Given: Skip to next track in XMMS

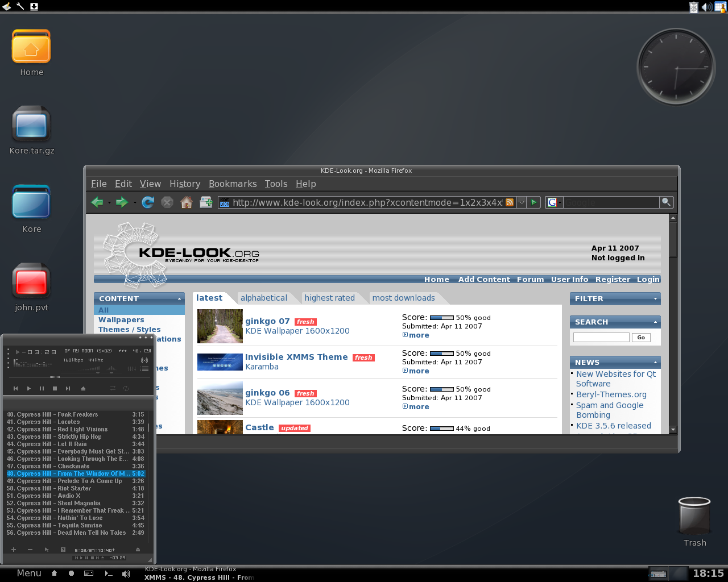Looking at the screenshot, I should (x=68, y=389).
